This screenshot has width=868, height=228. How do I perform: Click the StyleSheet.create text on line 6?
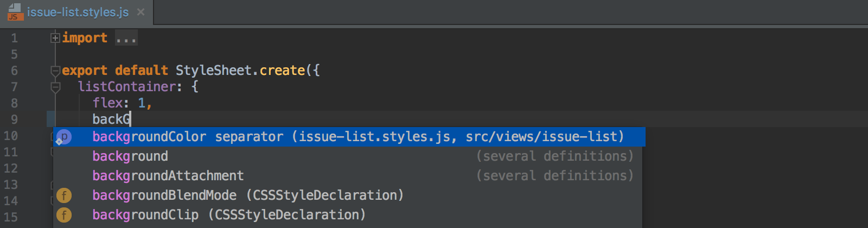(240, 71)
